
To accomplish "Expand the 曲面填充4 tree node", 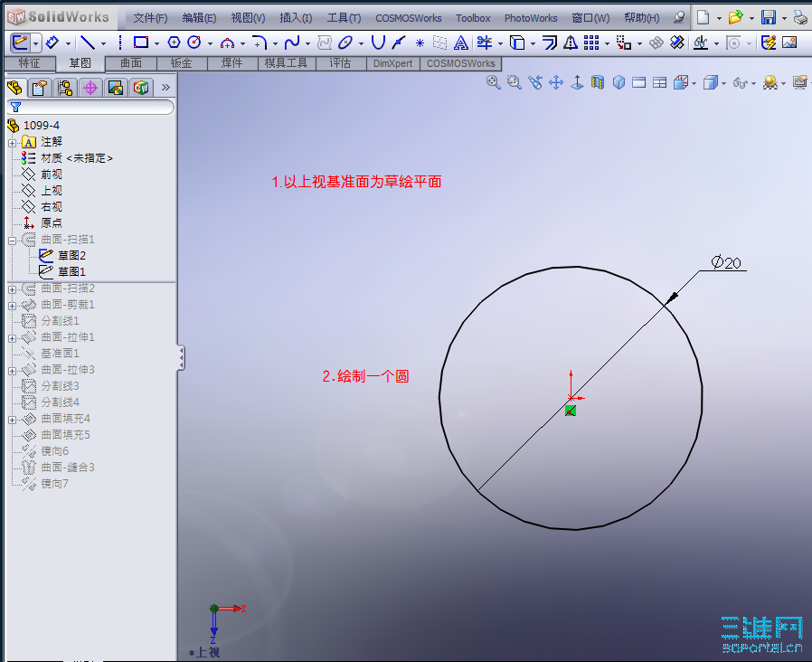I will [x=13, y=420].
